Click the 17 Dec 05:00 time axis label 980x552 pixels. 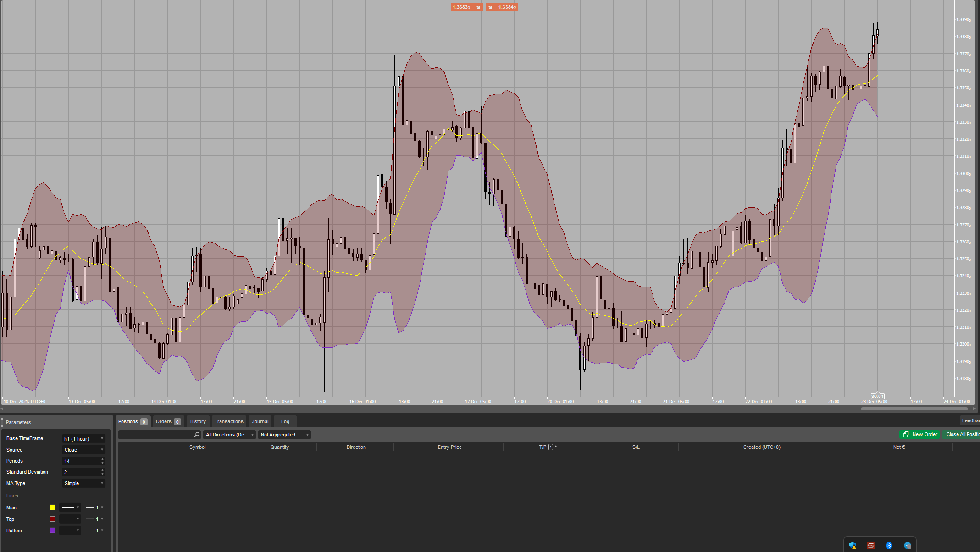(x=478, y=402)
